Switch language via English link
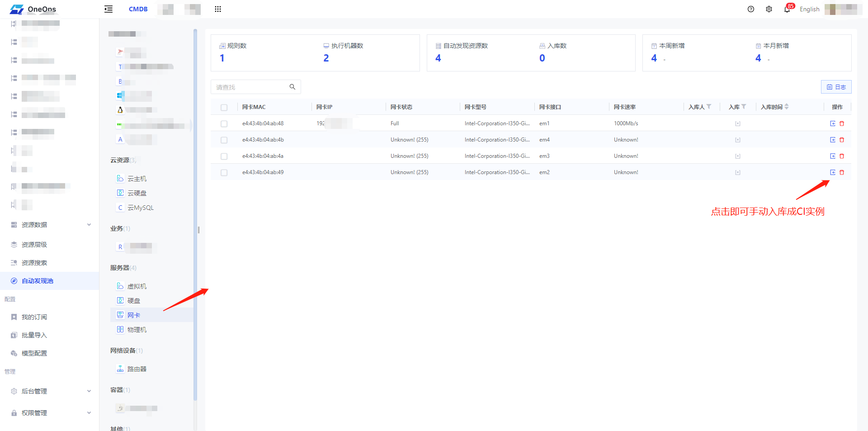868x431 pixels. pos(809,9)
